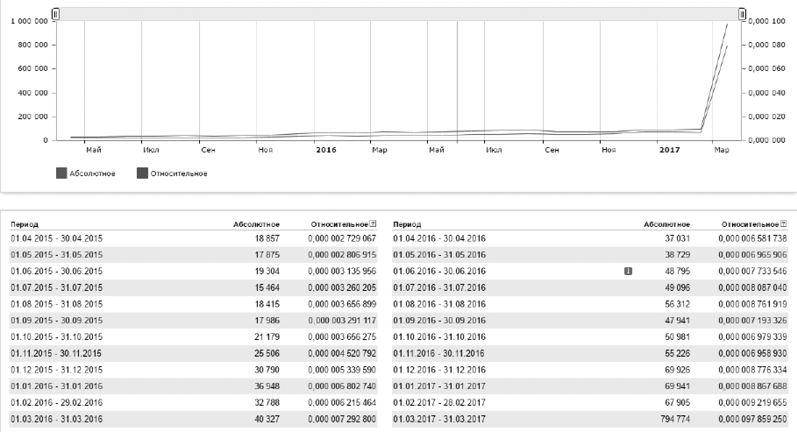
Task: Click the range selector bar above chart
Action: pyautogui.click(x=398, y=14)
